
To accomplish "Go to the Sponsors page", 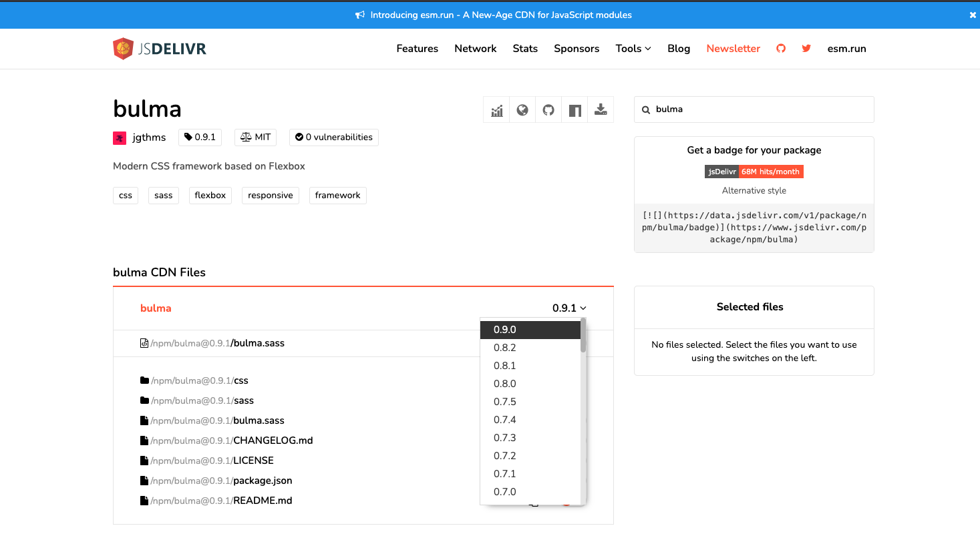I will [x=577, y=48].
